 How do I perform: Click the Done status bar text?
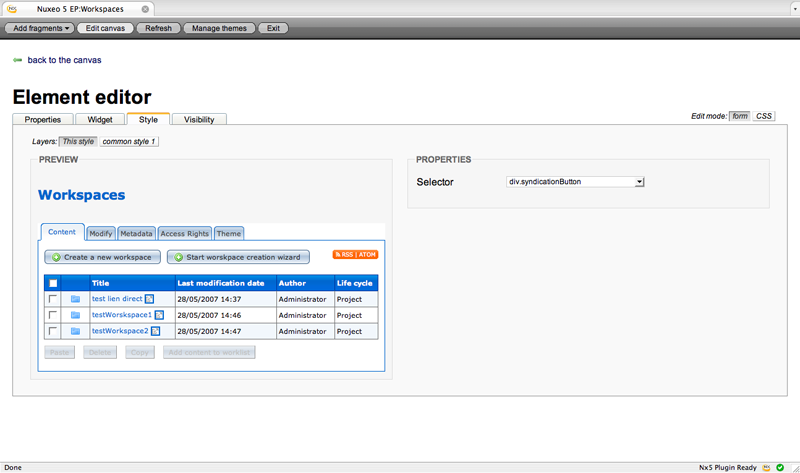click(13, 467)
